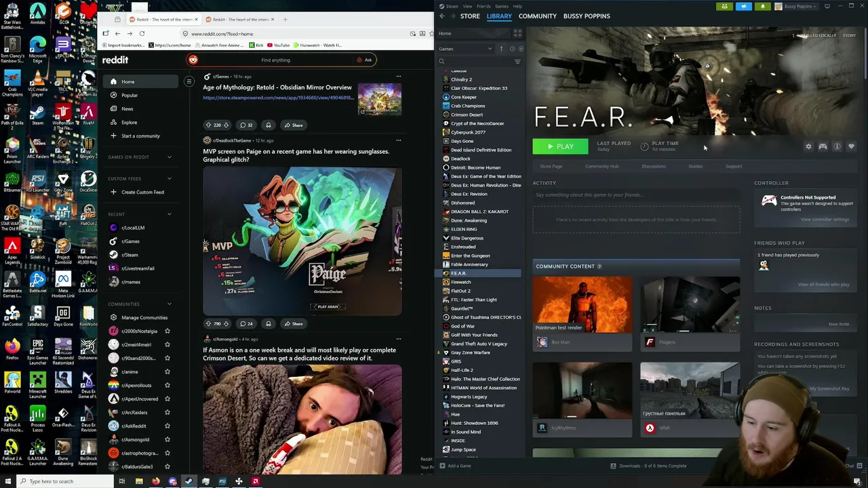
Task: Open the Steam COMMUNITY tab
Action: (x=537, y=16)
